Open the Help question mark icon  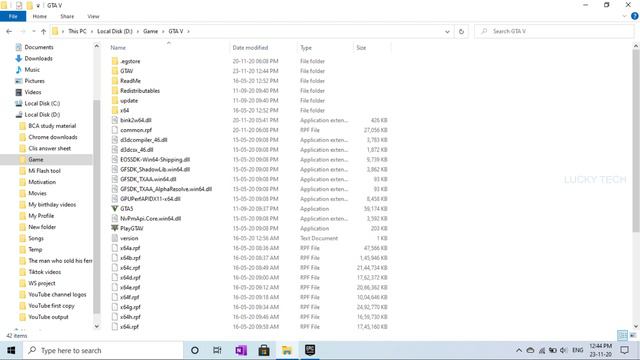[x=635, y=16]
